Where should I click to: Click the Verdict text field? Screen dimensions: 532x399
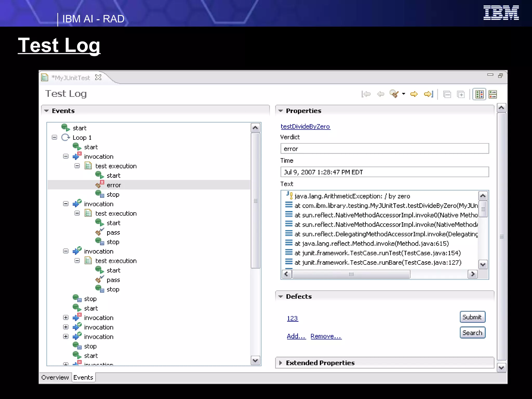coord(385,149)
